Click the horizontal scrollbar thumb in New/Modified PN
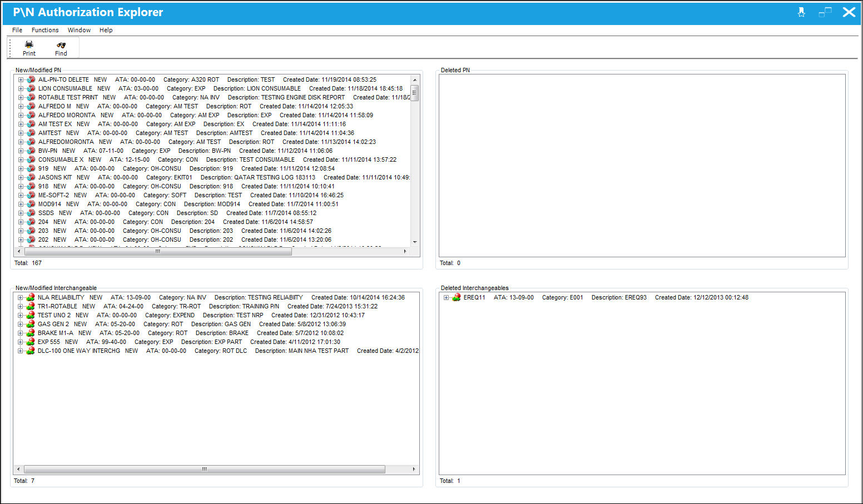Viewport: 863px width, 504px height. point(158,251)
